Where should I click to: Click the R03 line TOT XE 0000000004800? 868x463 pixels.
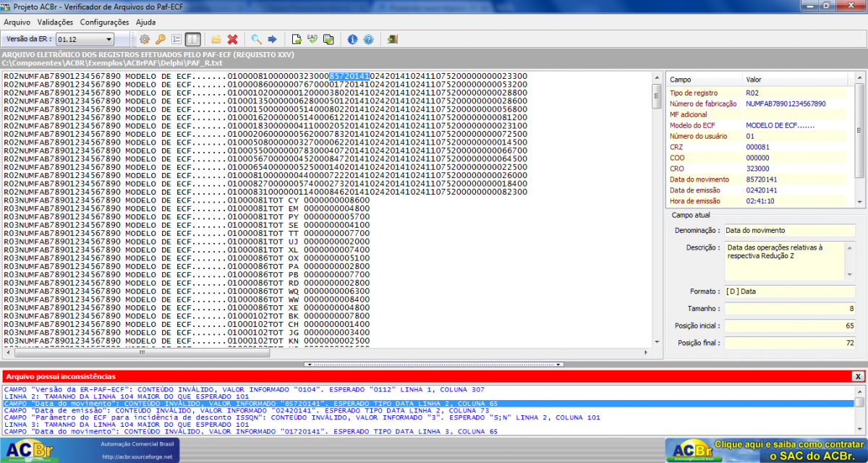pos(187,307)
